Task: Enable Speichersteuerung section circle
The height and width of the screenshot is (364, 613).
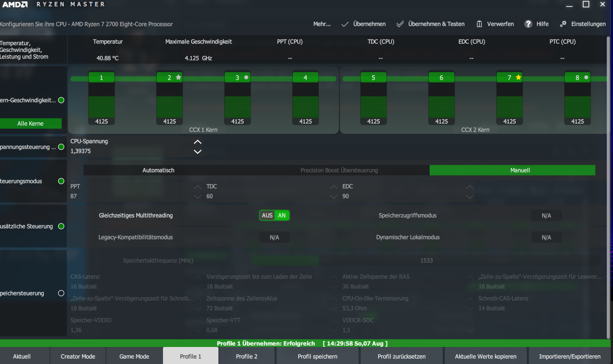Action: coord(61,293)
